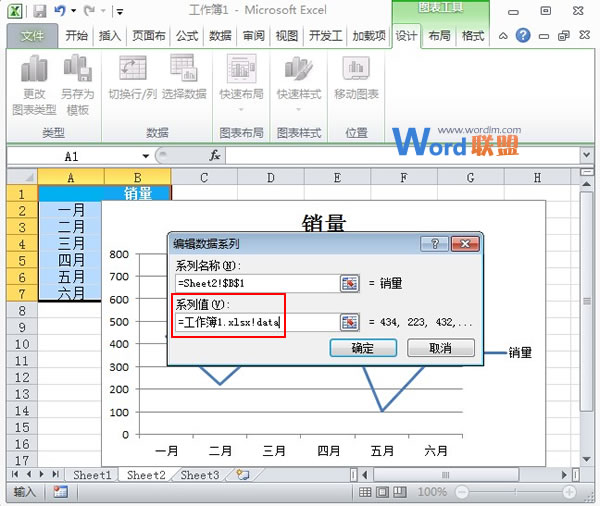Open the Customize Quick Access Toolbar dropdown
This screenshot has width=600, height=506.
pyautogui.click(x=120, y=12)
